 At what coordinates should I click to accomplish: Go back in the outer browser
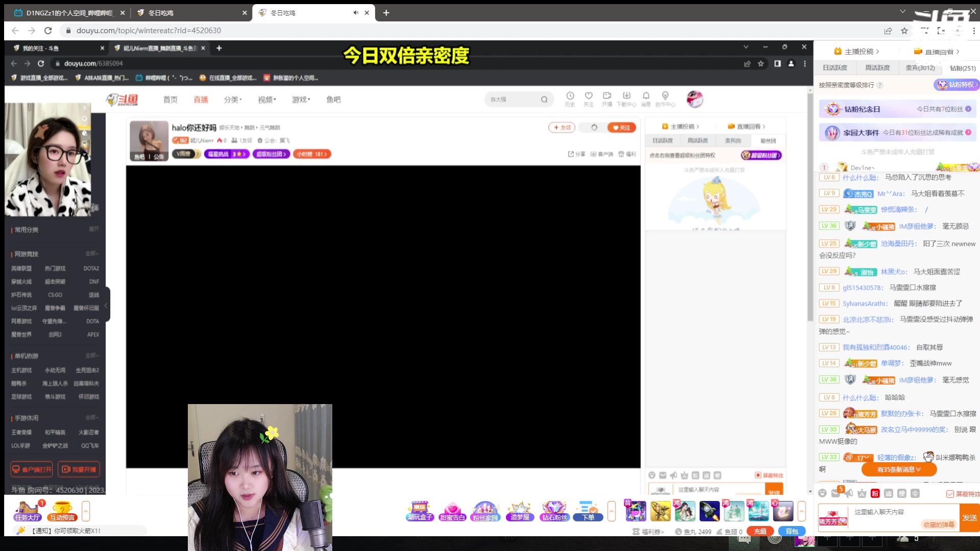[15, 31]
